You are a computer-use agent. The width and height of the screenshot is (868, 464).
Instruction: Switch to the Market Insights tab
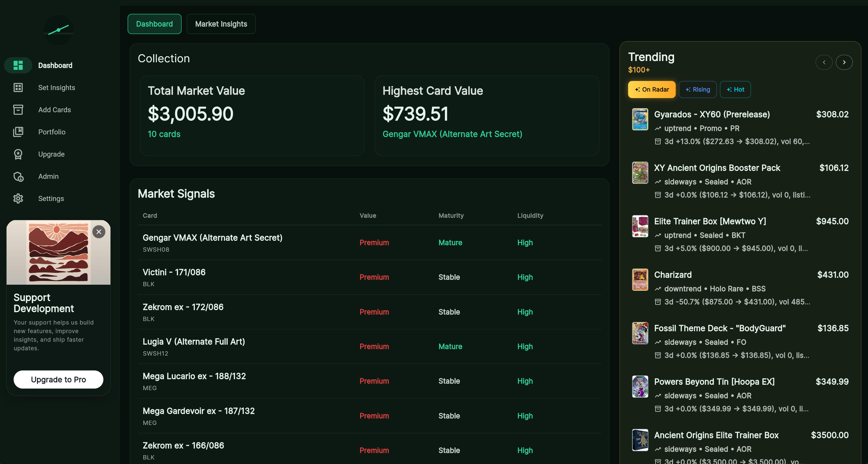[x=221, y=24]
